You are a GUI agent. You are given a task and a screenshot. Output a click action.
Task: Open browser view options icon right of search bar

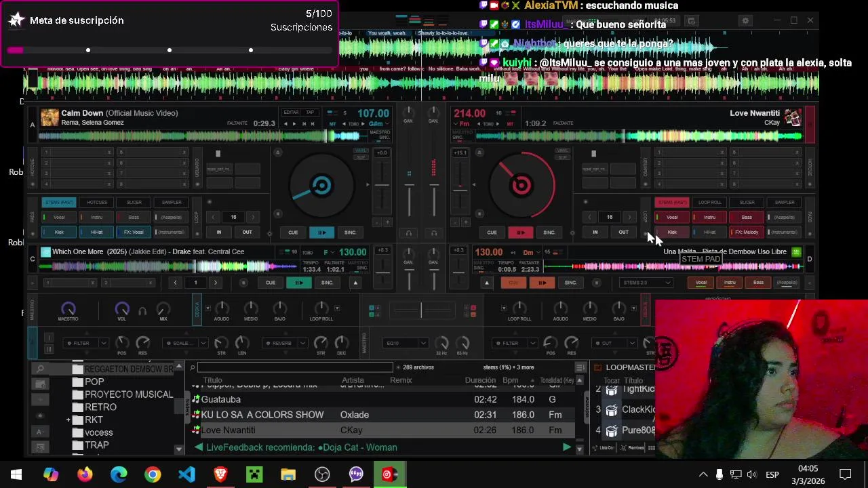580,367
